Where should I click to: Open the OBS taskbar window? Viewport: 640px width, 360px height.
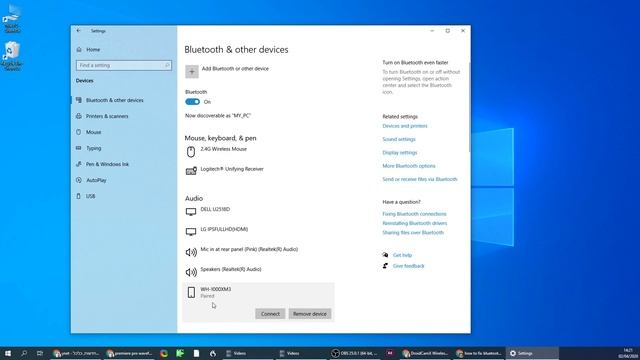tap(355, 353)
